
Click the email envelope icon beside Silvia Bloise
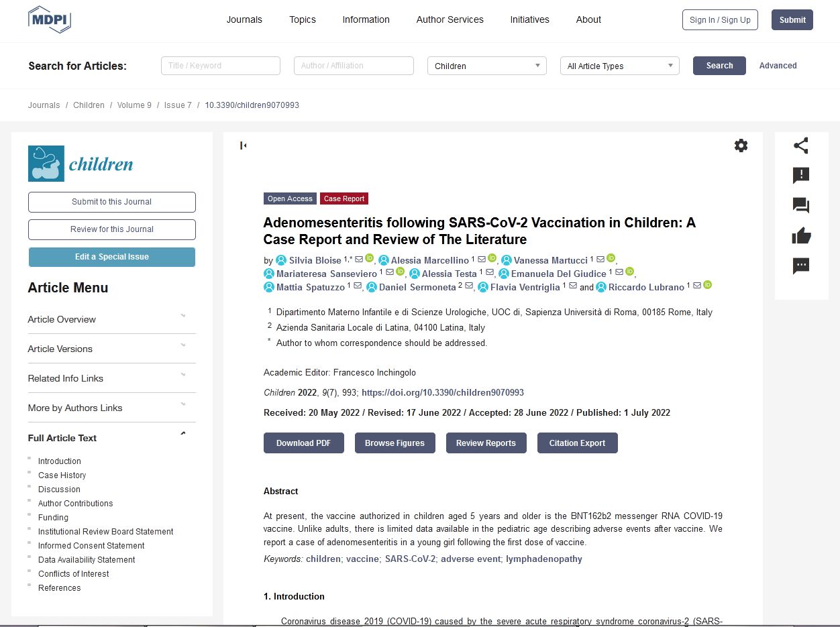coord(359,260)
